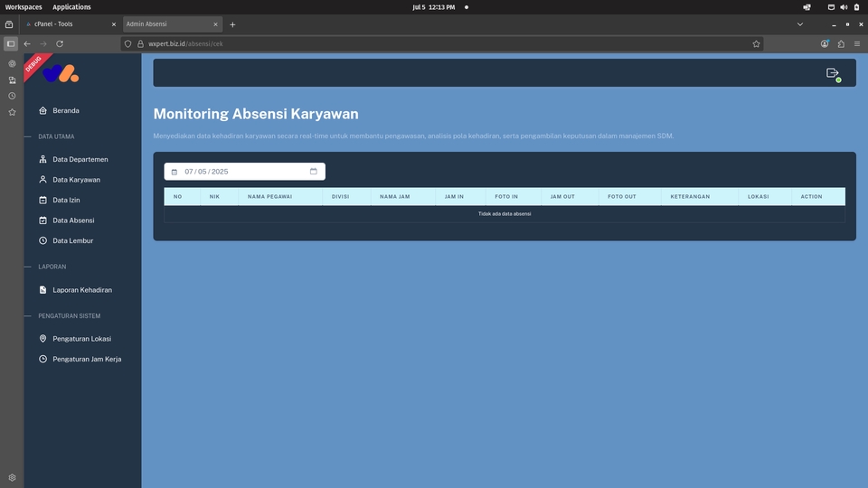Open the date picker calendar icon
The image size is (868, 488).
(x=314, y=172)
